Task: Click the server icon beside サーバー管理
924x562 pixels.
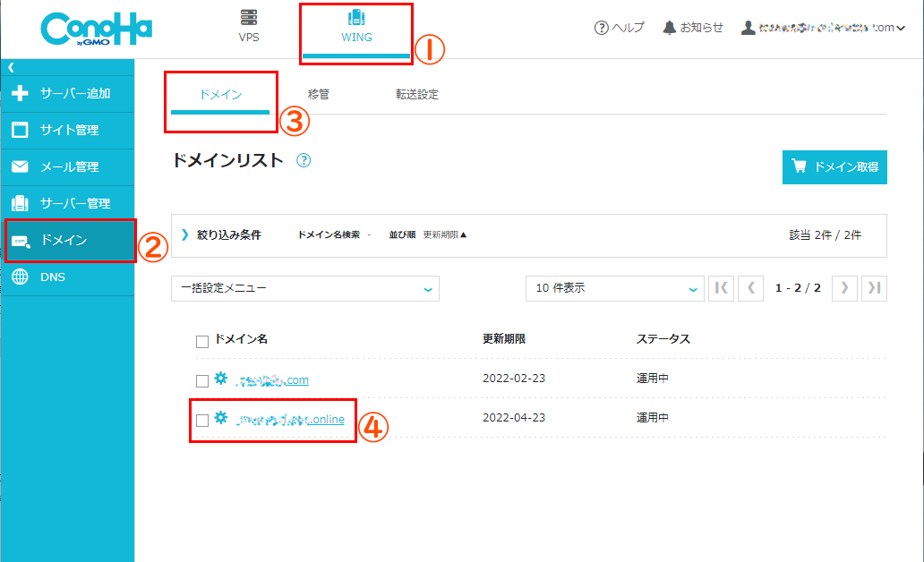Action: (x=20, y=203)
